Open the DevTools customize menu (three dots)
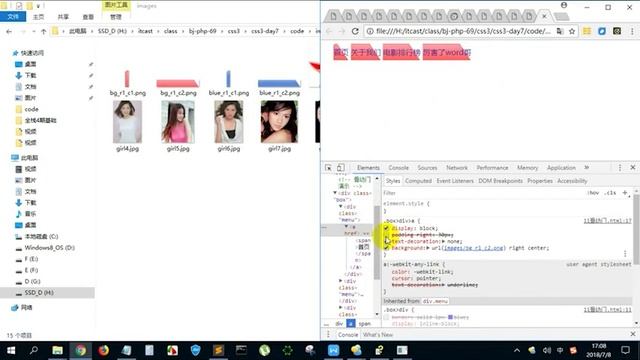The width and height of the screenshot is (640, 360). tap(620, 168)
